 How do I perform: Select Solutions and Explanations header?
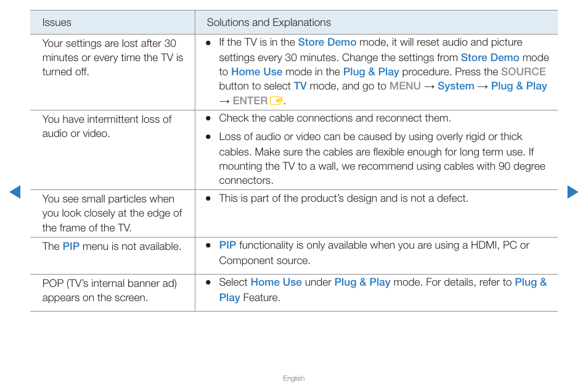pos(269,22)
